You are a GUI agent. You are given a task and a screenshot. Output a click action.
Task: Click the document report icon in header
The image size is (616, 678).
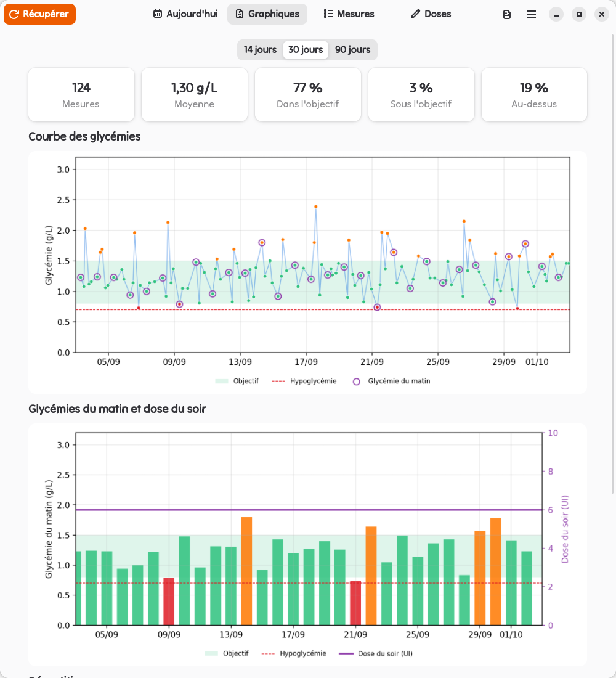(507, 15)
